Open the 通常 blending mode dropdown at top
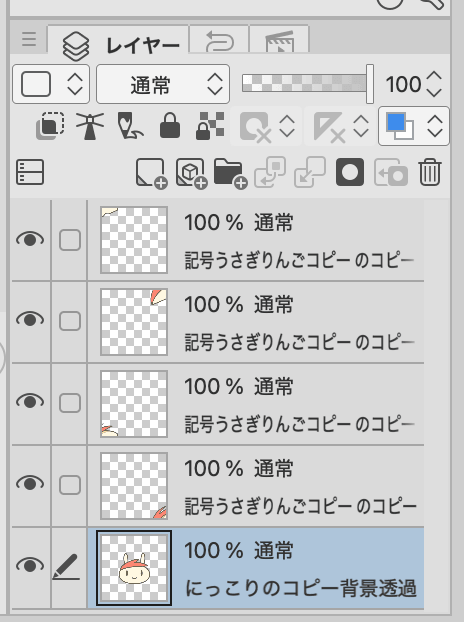 (163, 84)
